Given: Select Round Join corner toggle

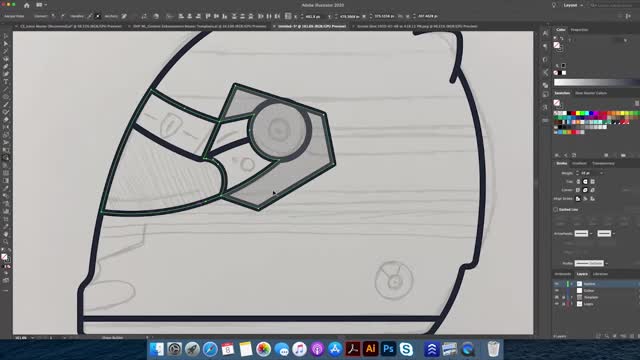Looking at the screenshot, I should coord(585,190).
